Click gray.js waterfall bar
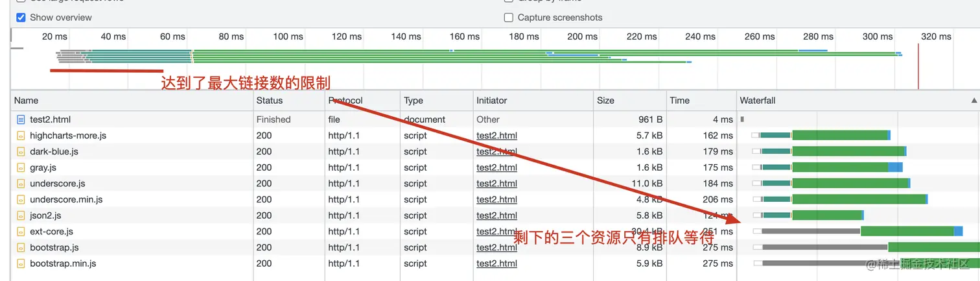The image size is (980, 281). 827,167
